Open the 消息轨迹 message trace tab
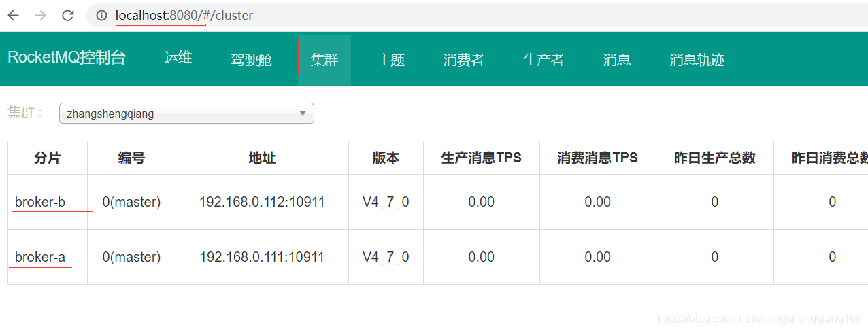 point(697,60)
